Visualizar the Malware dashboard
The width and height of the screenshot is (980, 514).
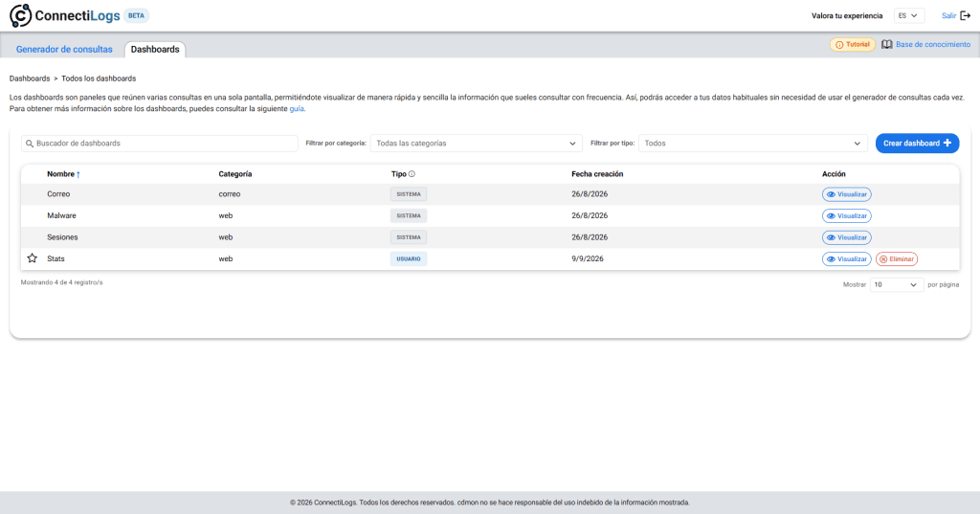[846, 215]
